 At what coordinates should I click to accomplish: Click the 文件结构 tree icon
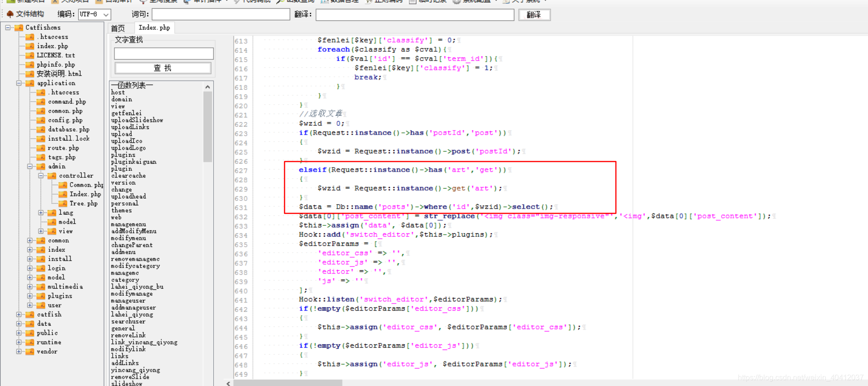[10, 14]
